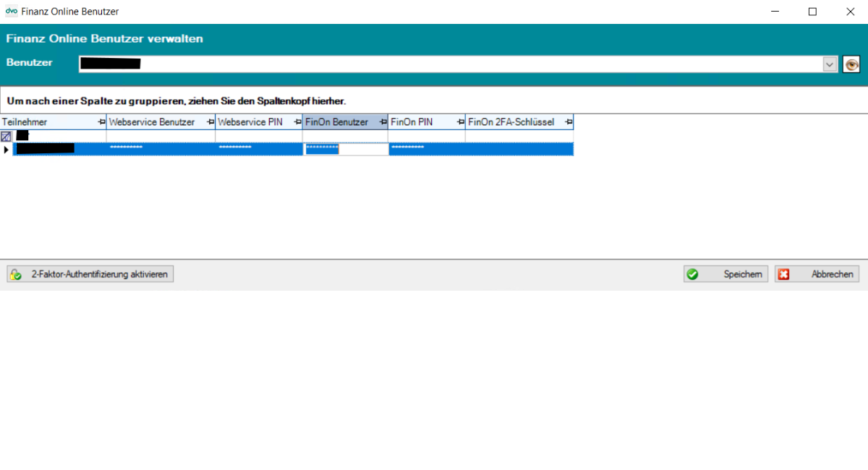Select the masked Webservice PIN cell in selected row
The height and width of the screenshot is (470, 868).
259,149
